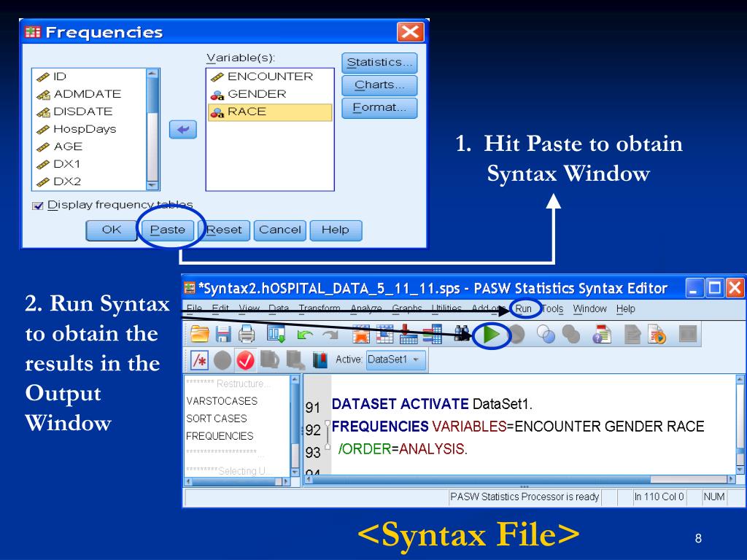The height and width of the screenshot is (560, 747).
Task: Select RACE in the Variable(s) list
Action: 270,112
